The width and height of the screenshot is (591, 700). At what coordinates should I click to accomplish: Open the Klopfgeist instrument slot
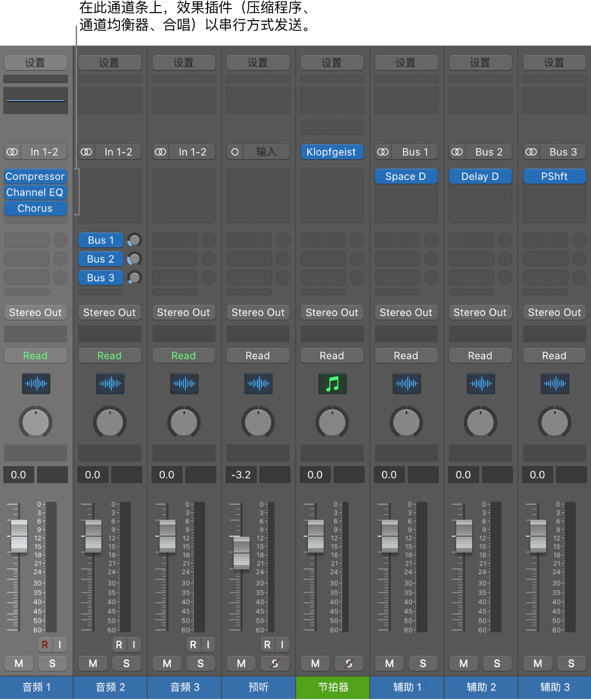pyautogui.click(x=332, y=152)
